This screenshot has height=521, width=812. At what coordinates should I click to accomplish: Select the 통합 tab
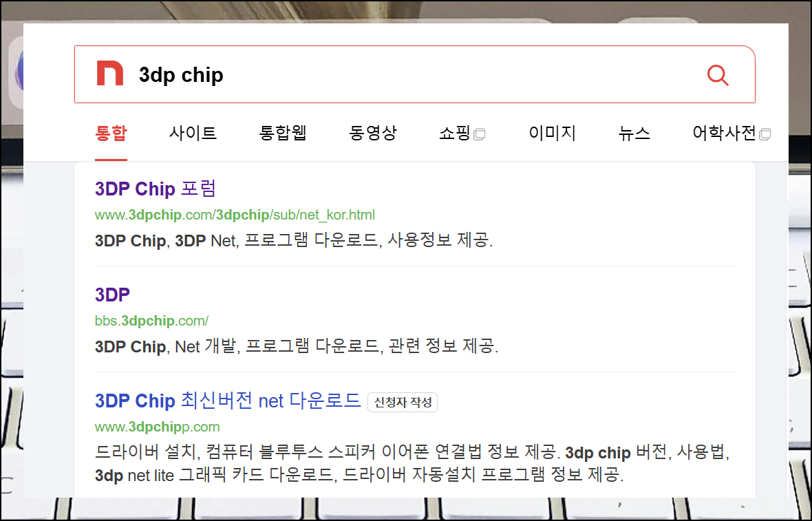pos(111,134)
